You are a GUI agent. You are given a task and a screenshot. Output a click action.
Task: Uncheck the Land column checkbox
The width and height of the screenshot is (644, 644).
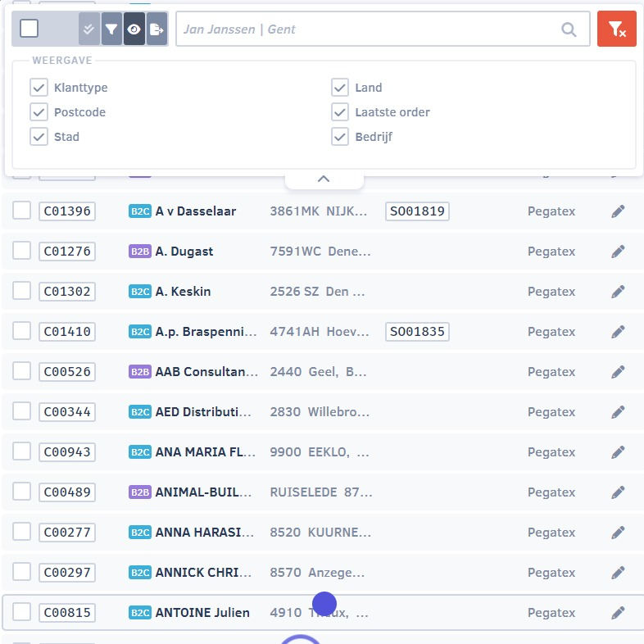340,88
